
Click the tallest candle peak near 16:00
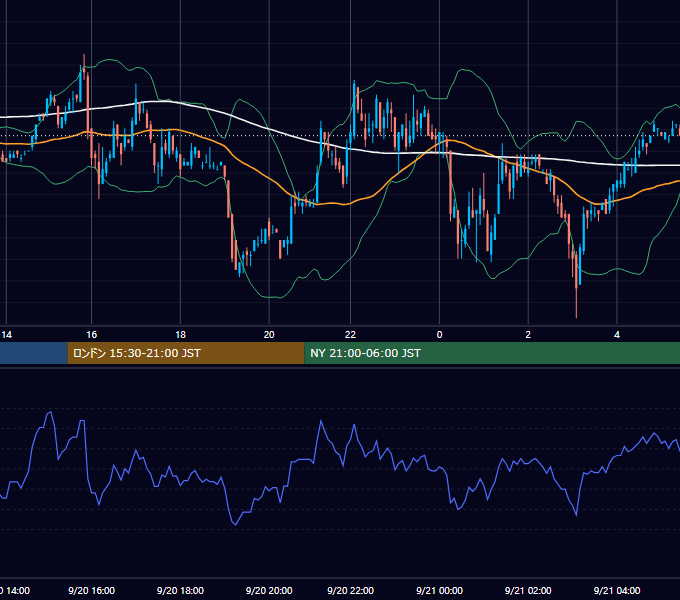coord(84,61)
